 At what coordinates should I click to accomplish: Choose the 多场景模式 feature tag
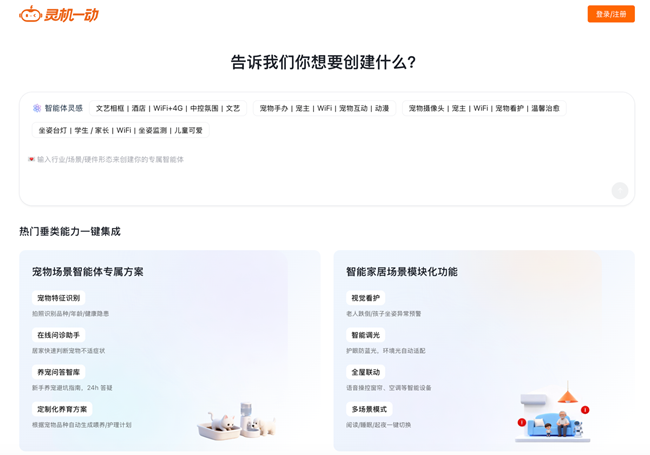[x=369, y=409]
